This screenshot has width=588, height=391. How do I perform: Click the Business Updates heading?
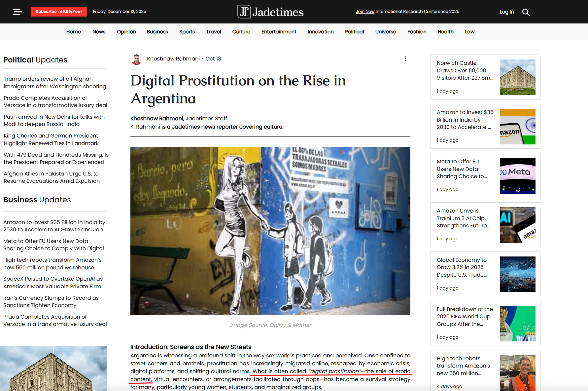pyautogui.click(x=37, y=200)
